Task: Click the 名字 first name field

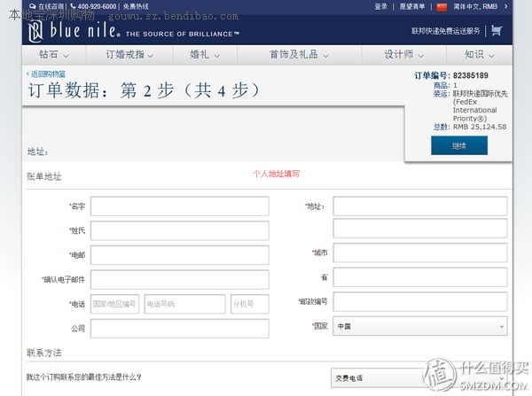Action: point(180,206)
